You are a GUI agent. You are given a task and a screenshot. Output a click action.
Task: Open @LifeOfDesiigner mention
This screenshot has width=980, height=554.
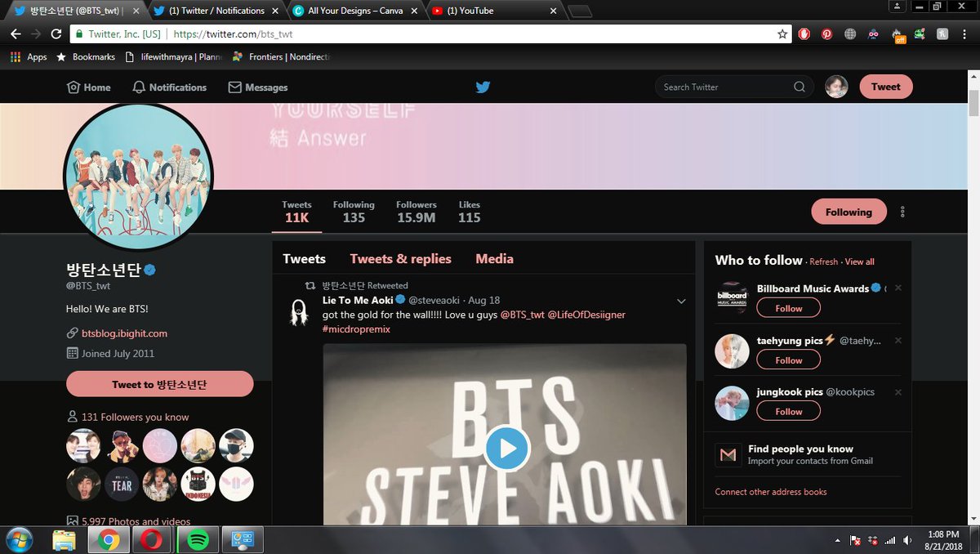(x=586, y=315)
